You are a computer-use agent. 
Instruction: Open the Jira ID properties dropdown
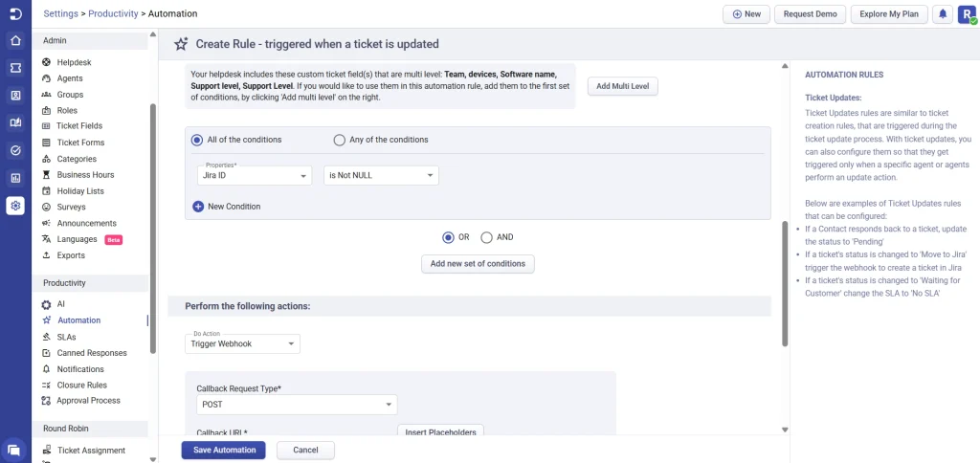click(255, 176)
